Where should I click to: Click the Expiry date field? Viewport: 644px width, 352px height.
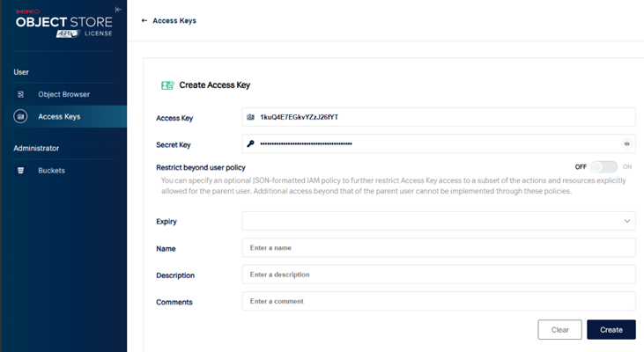coord(439,221)
